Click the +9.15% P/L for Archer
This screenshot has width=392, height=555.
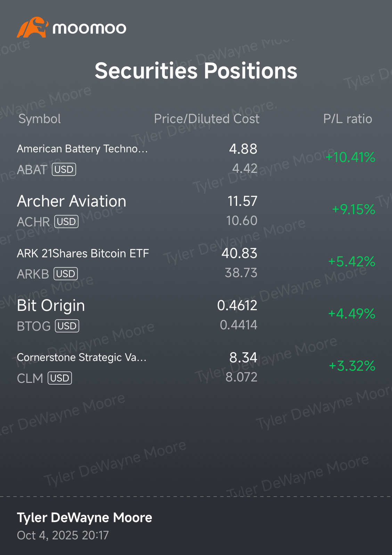point(353,209)
